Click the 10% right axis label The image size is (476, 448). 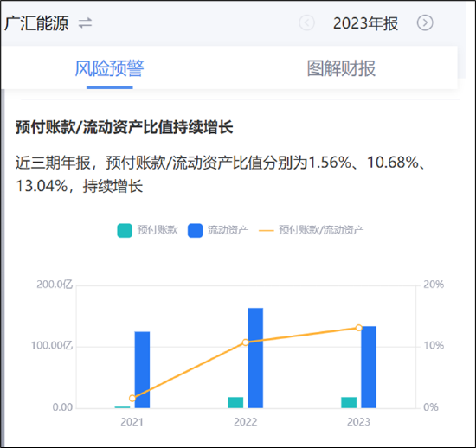434,345
